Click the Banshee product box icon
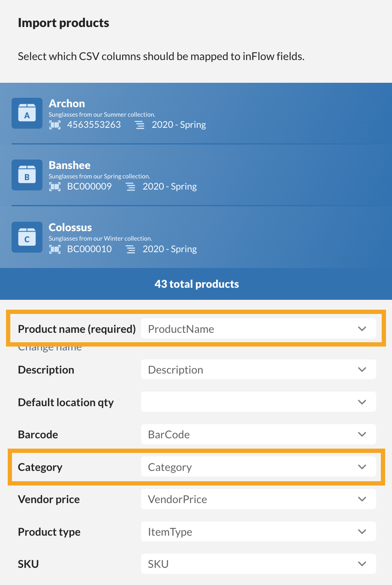 pyautogui.click(x=27, y=175)
